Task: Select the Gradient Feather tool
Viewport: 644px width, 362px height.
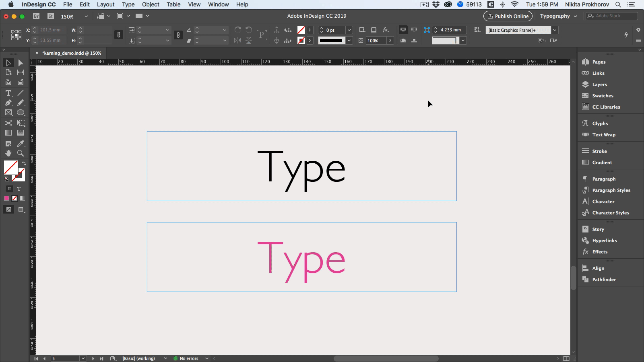Action: (21, 133)
